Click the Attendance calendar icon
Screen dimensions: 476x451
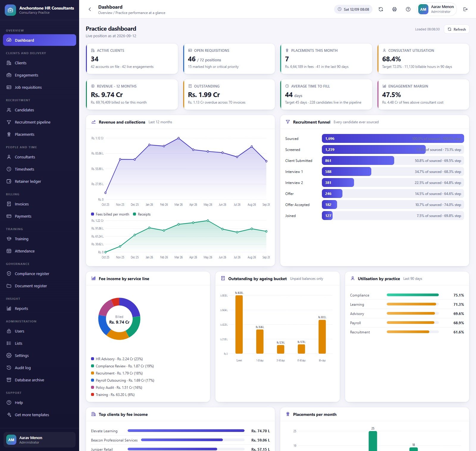[9, 251]
